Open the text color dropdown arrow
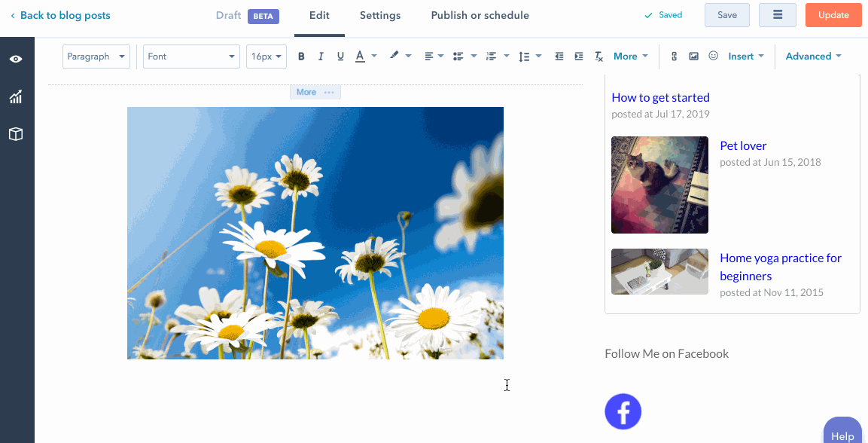Viewport: 868px width, 443px height. coord(374,56)
